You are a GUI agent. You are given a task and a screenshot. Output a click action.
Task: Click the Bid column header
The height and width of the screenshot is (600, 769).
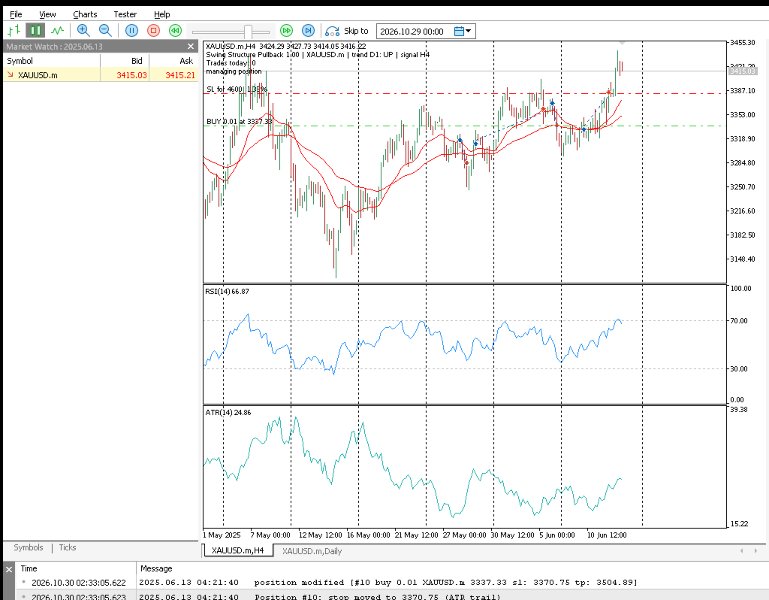125,61
